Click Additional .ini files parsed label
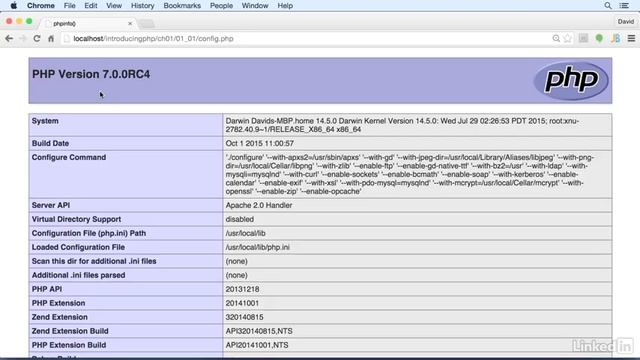Viewport: 640px width, 360px height. click(78, 275)
